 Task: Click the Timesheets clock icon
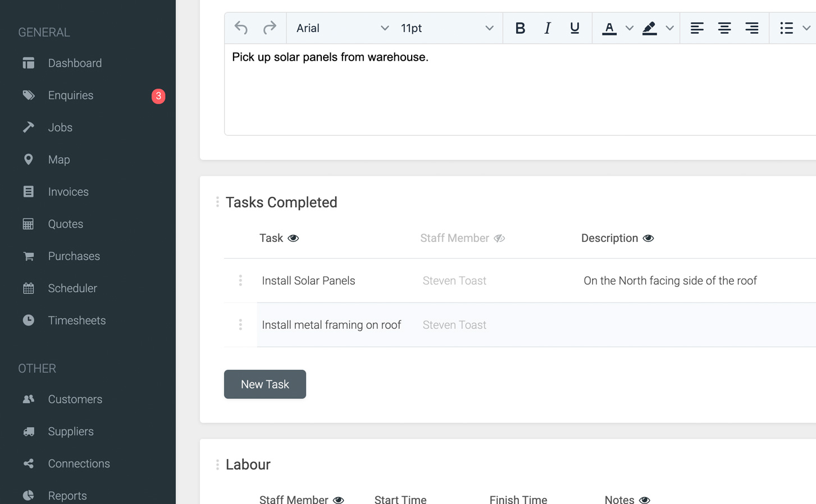pos(28,320)
